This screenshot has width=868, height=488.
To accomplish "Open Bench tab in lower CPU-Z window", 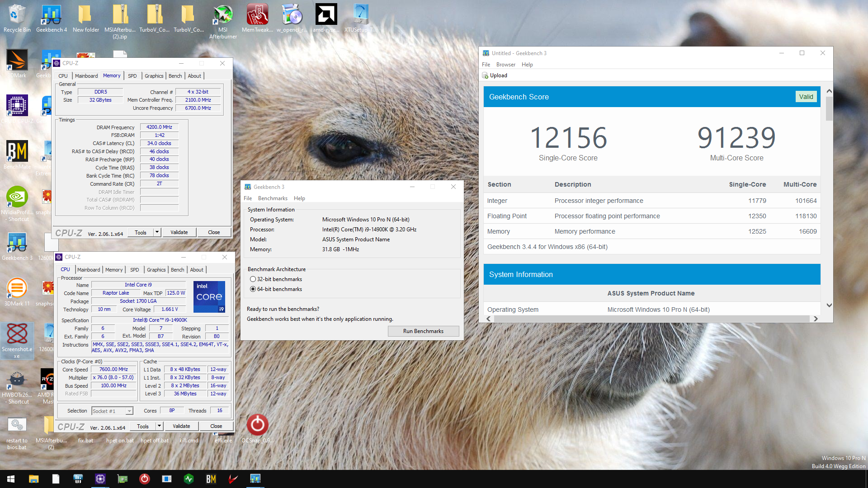I will (x=177, y=270).
